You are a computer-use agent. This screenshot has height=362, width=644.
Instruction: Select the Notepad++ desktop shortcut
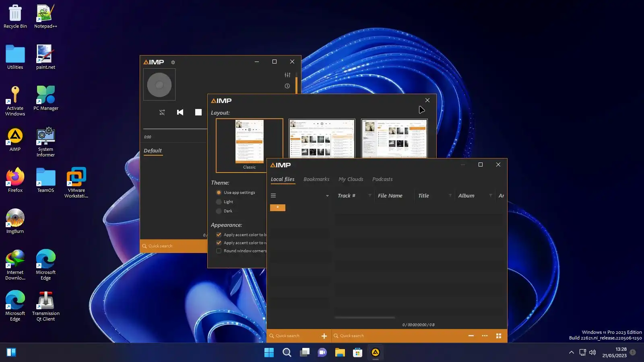point(45,17)
